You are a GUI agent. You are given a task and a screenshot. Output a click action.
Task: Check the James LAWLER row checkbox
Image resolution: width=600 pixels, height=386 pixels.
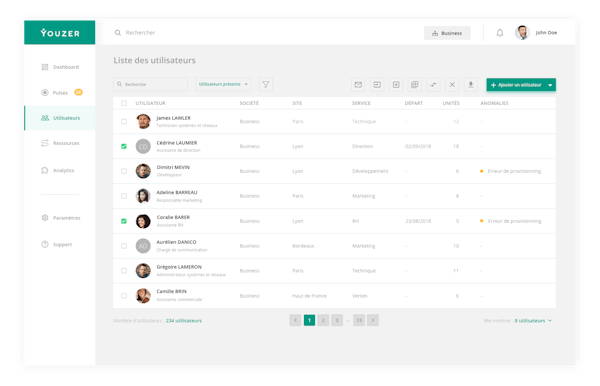124,122
